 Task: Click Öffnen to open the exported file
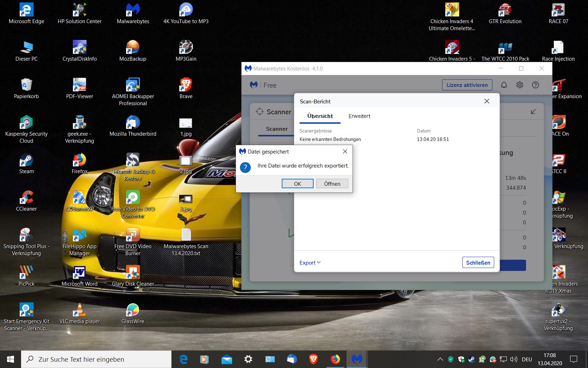pyautogui.click(x=332, y=184)
